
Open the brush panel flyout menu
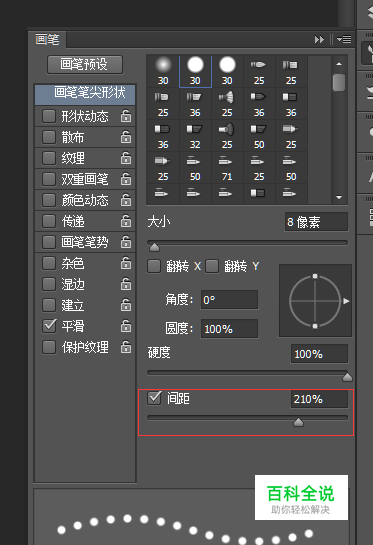pyautogui.click(x=344, y=40)
